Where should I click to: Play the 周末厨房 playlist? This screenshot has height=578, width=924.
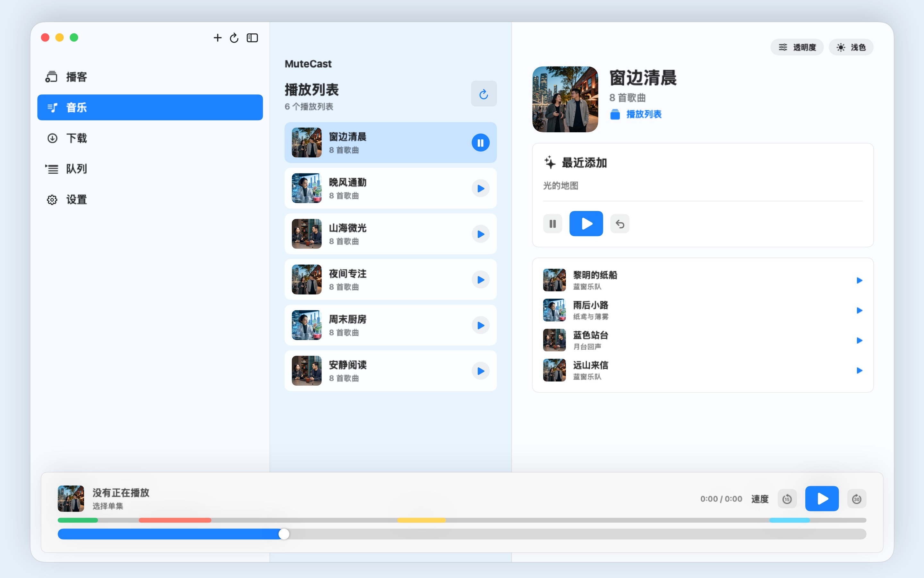(x=480, y=325)
